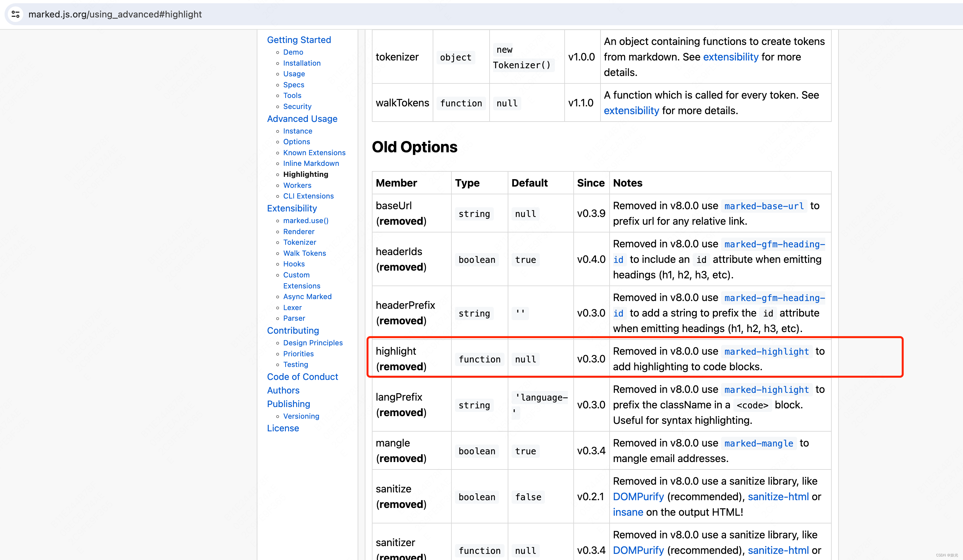Go to marked.use() sidebar link

pos(305,221)
